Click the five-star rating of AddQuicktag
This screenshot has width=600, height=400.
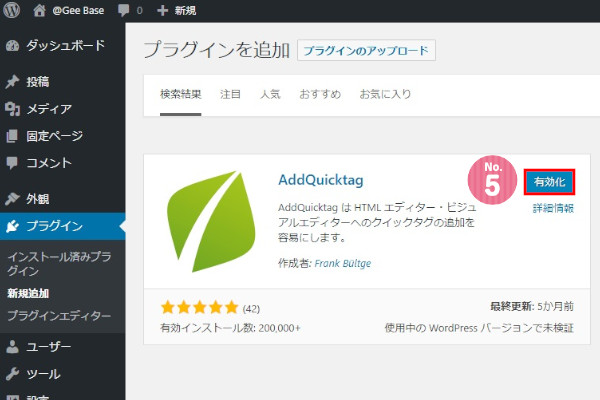[x=199, y=307]
